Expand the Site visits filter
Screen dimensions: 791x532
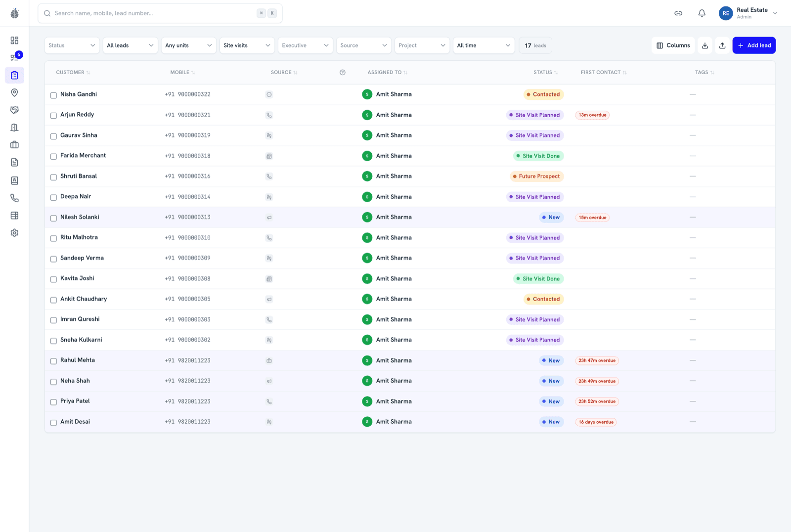point(247,45)
